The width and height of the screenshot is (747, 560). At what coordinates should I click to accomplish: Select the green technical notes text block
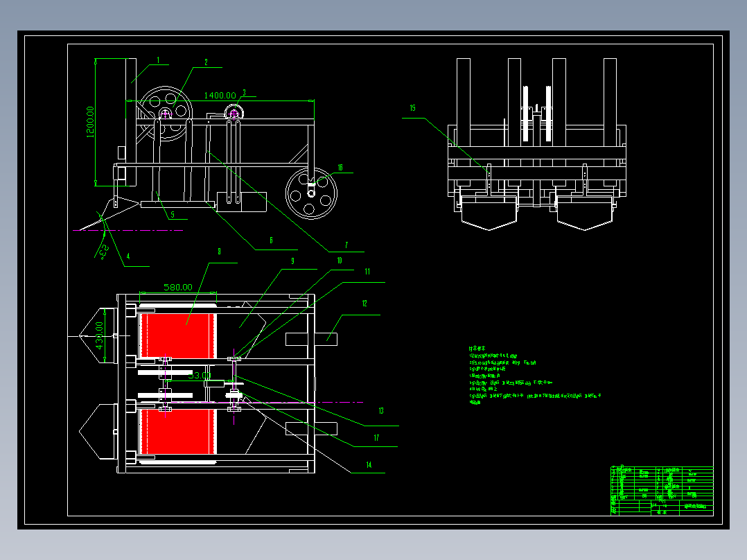point(534,376)
